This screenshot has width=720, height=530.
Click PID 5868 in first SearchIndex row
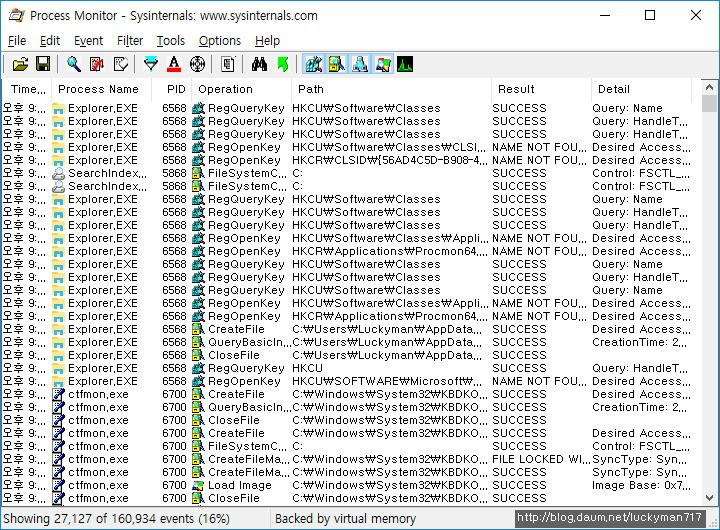coord(174,174)
